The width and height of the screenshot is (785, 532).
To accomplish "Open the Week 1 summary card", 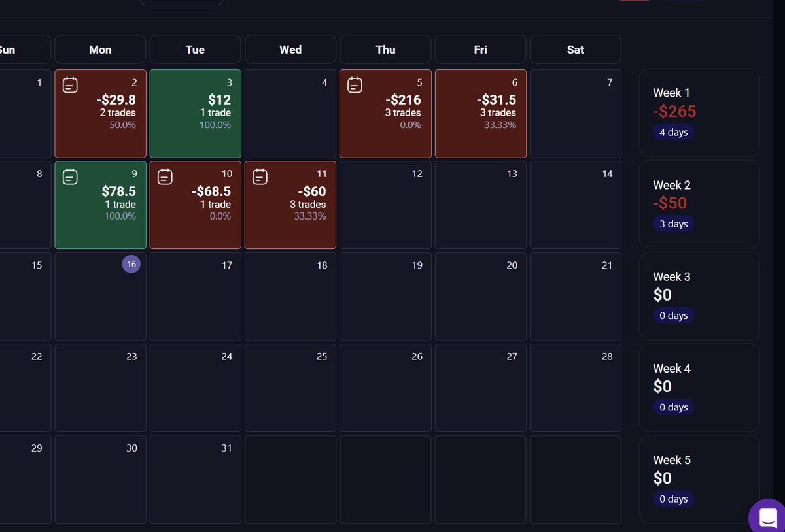I will coord(699,112).
